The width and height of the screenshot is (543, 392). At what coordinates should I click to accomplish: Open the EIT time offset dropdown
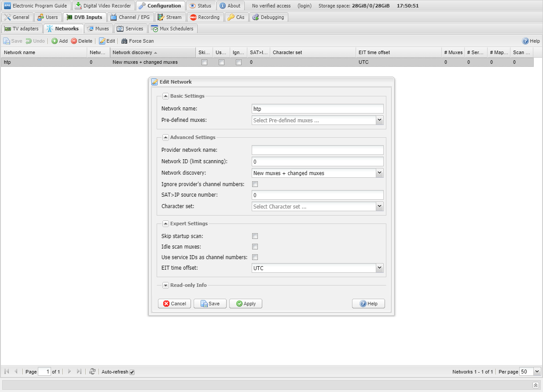point(379,268)
